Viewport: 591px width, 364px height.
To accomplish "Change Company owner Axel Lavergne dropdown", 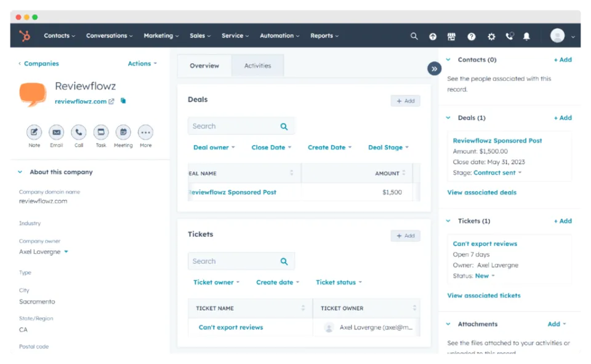I will coord(44,252).
